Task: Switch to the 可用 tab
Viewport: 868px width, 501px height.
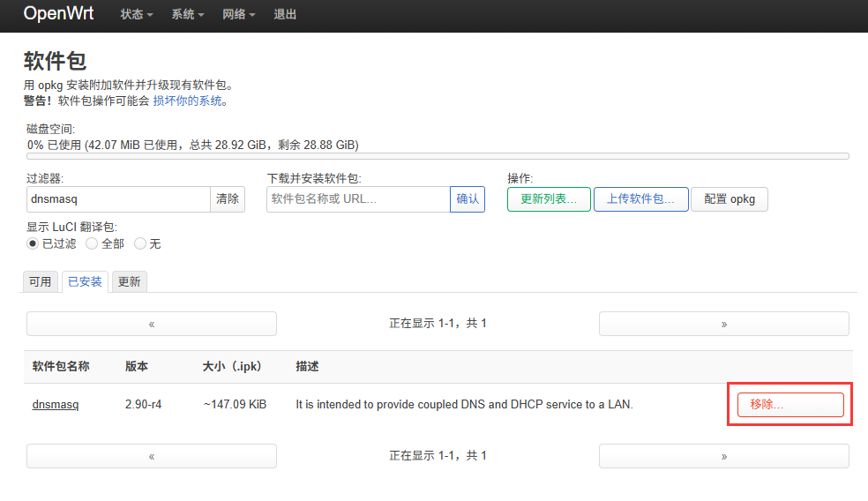Action: pos(40,281)
